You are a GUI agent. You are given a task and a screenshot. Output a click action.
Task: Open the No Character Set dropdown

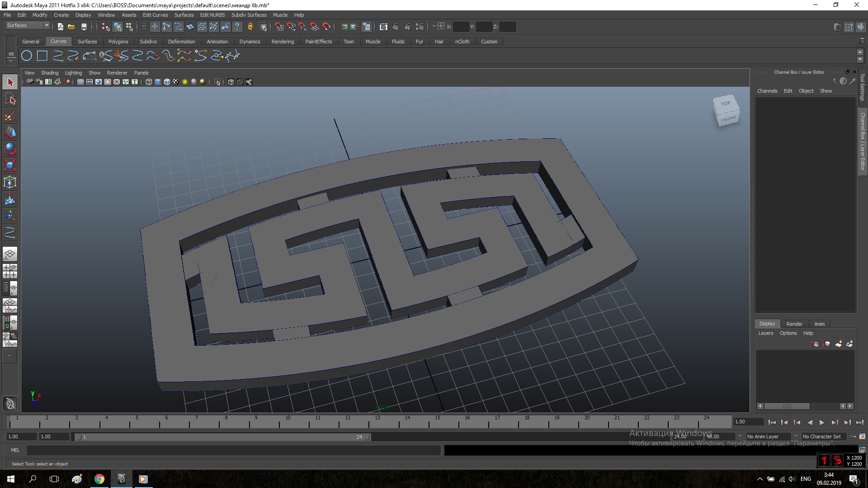click(825, 436)
